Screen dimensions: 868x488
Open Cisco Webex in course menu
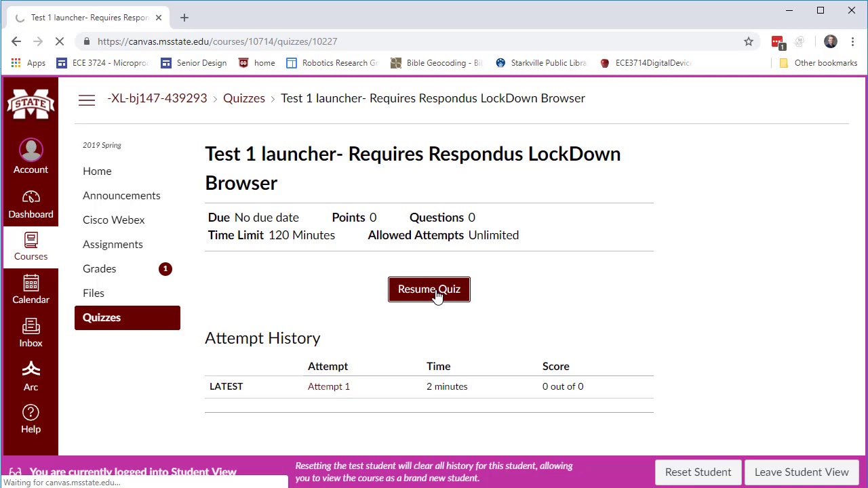pos(113,220)
